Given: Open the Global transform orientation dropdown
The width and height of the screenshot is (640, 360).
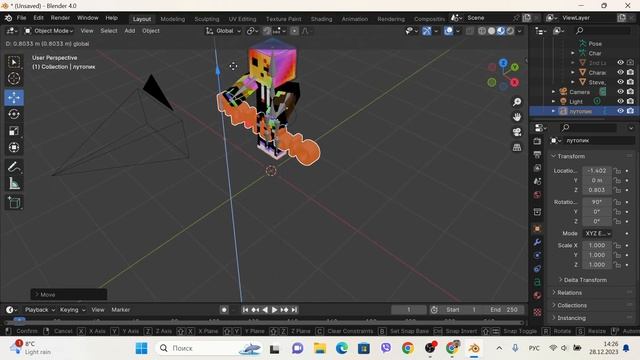Looking at the screenshot, I should [224, 31].
